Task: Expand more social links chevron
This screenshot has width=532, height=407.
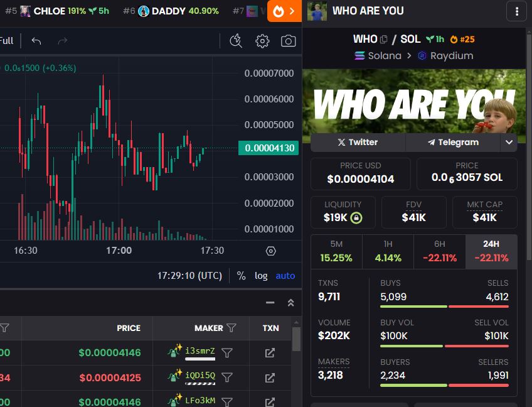Action: 509,143
